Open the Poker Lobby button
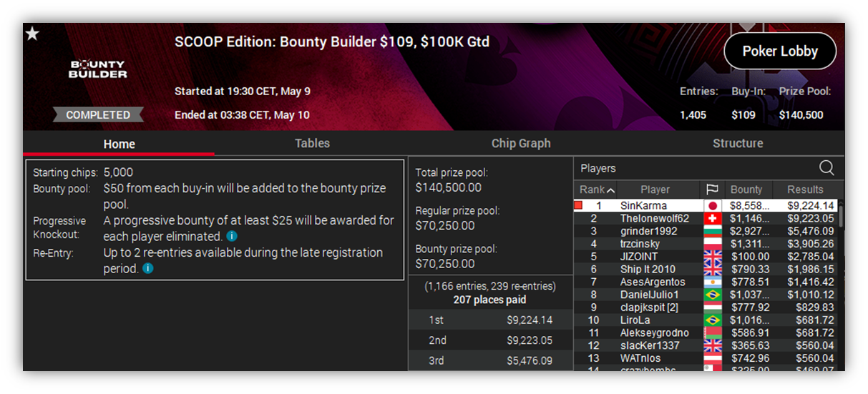The image size is (868, 394). coord(780,51)
